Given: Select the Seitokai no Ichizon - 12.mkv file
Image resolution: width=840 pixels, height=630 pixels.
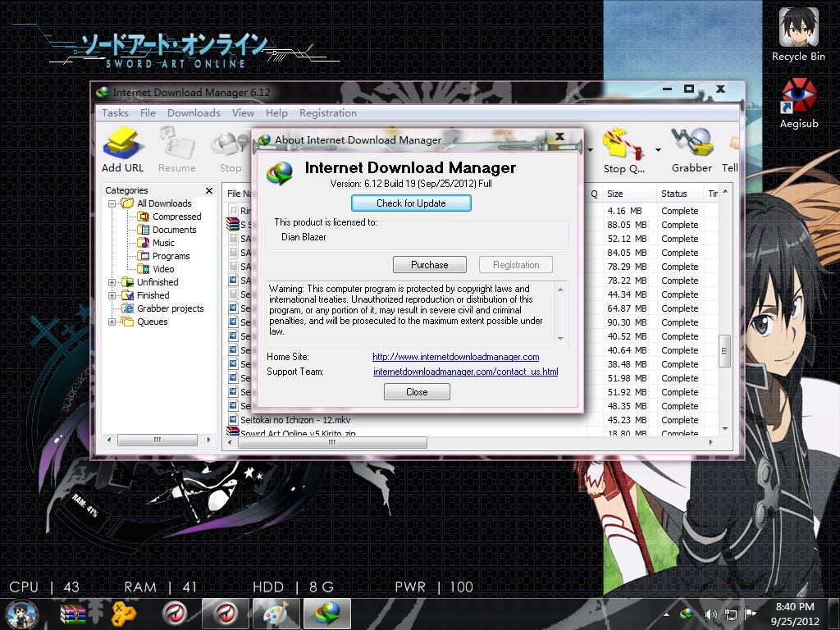Looking at the screenshot, I should click(295, 420).
